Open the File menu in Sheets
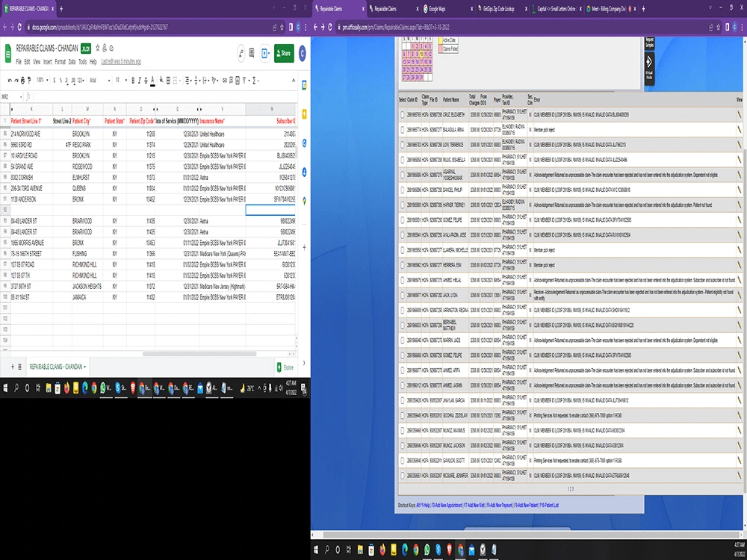 [x=19, y=62]
